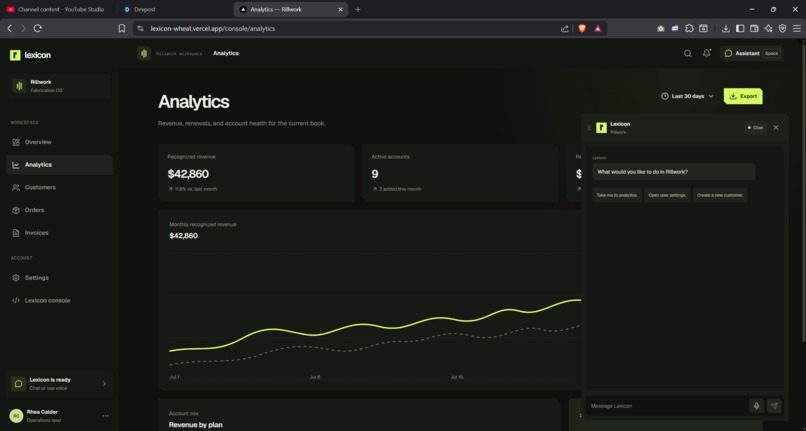Expand the 'Lexicon is ready' card chevron
This screenshot has width=806, height=431.
point(104,384)
